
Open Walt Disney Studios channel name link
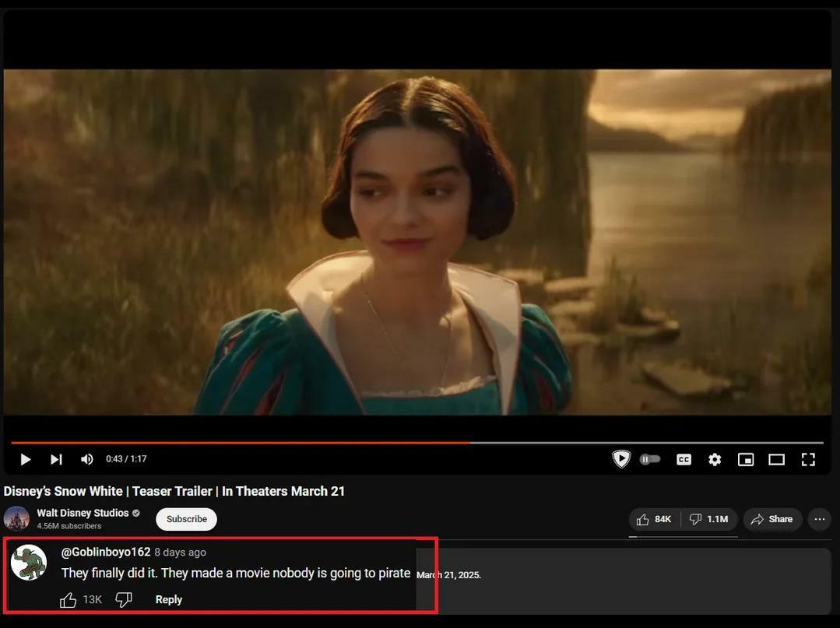(x=83, y=513)
